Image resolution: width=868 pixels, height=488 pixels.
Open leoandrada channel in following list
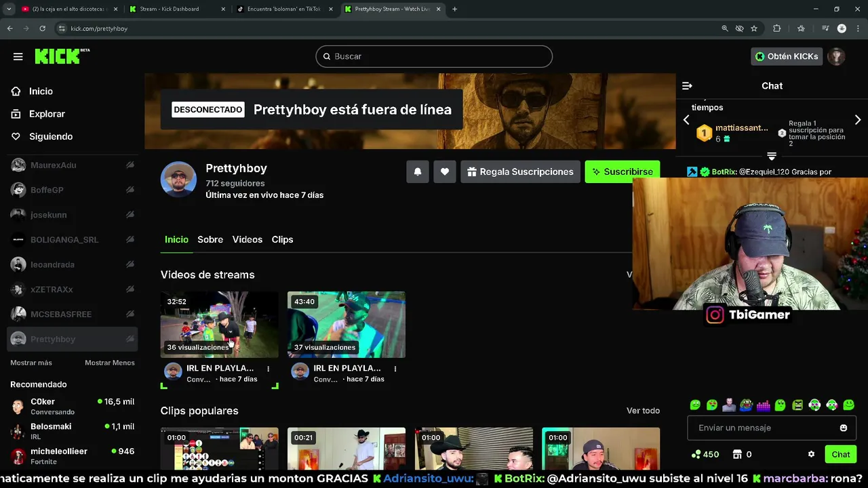click(73, 264)
